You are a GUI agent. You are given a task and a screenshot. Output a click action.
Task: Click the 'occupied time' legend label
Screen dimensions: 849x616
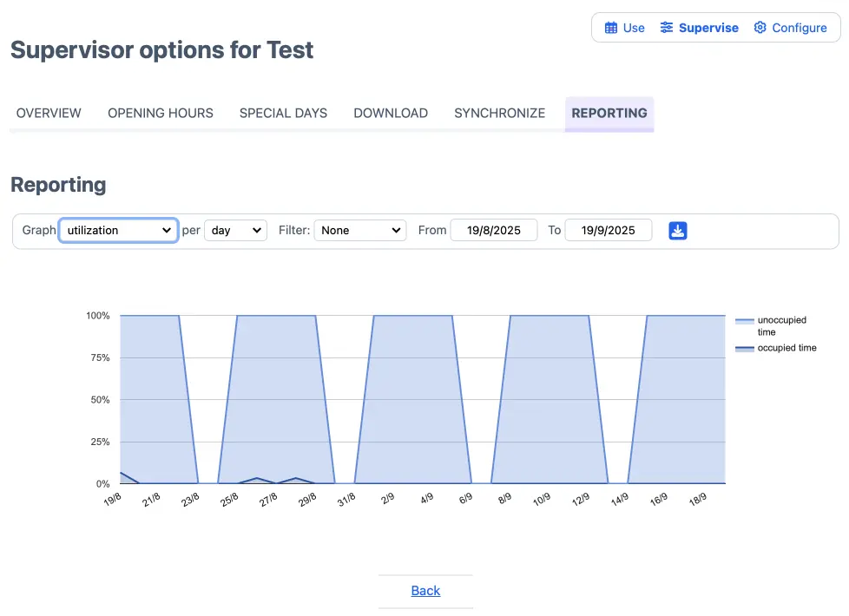click(x=786, y=348)
